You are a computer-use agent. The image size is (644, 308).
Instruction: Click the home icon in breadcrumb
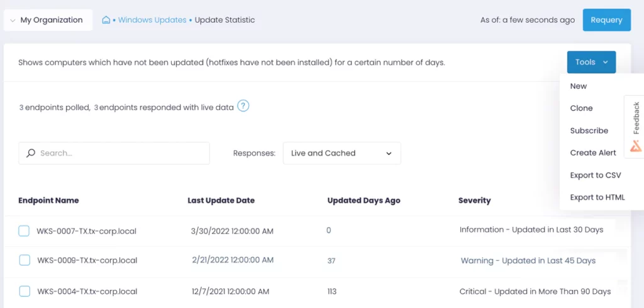pyautogui.click(x=106, y=20)
